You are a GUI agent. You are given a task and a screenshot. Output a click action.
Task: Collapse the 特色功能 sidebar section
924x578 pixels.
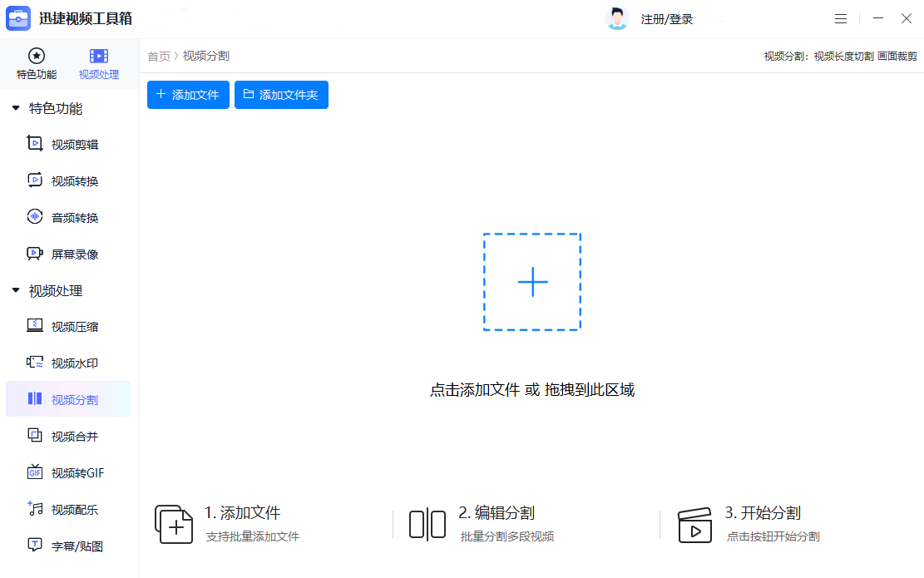(x=16, y=108)
